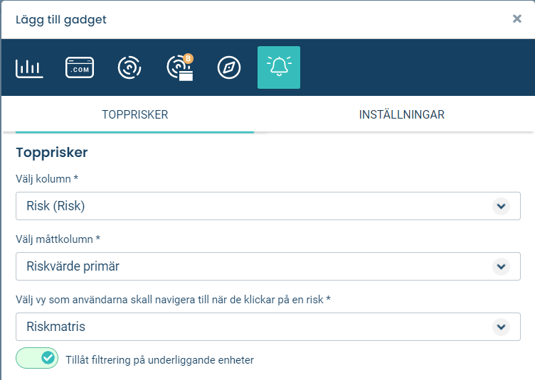Open the Riskmatris view dropdown
535x380 pixels.
tap(268, 327)
